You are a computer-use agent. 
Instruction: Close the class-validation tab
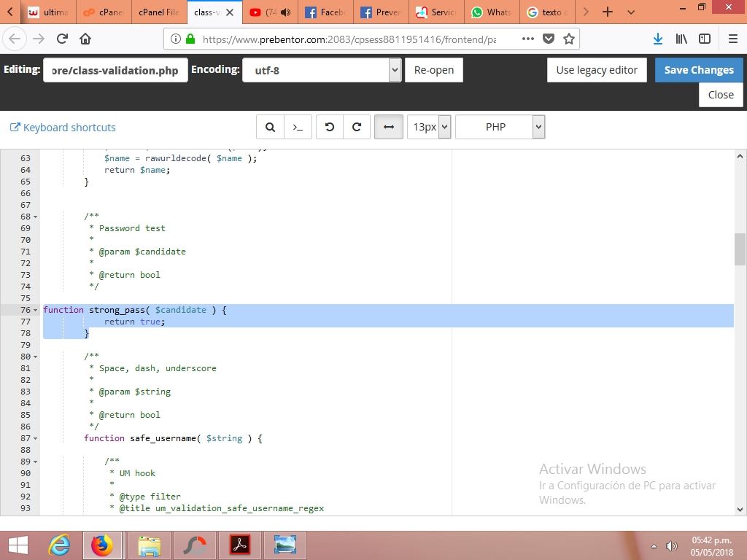click(230, 12)
